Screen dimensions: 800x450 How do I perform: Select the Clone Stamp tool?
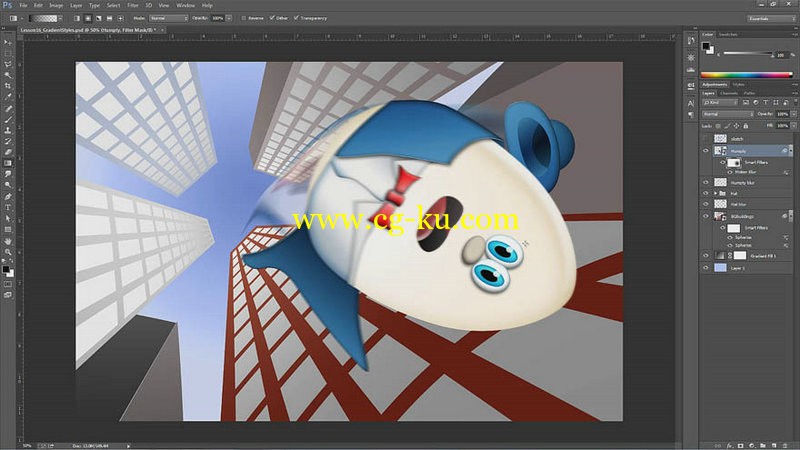pyautogui.click(x=8, y=130)
